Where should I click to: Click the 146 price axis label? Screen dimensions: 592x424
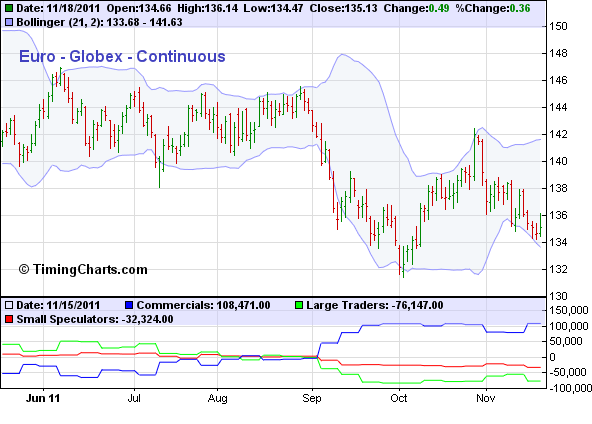click(558, 80)
